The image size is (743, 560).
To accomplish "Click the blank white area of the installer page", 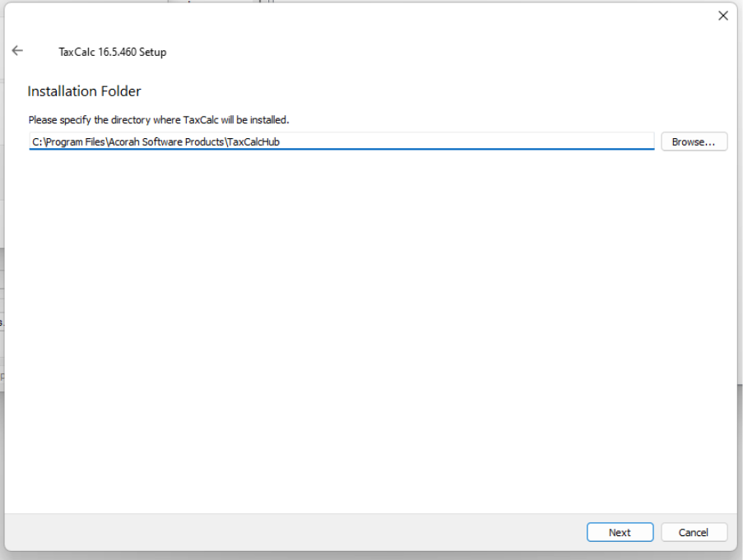I will [x=370, y=329].
